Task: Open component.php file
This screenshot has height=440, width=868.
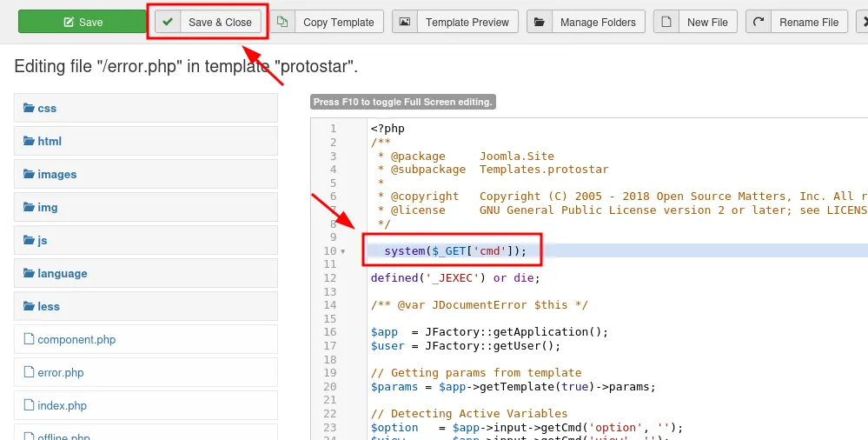Action: pos(146,339)
